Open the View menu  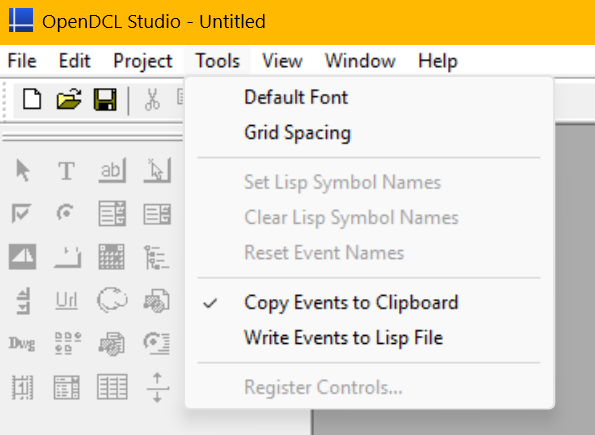pos(282,61)
